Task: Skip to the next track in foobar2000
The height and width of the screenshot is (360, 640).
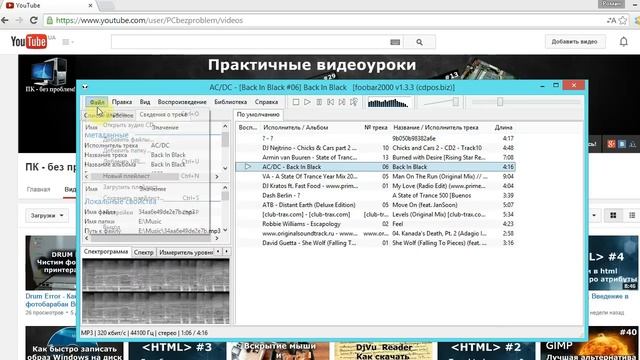Action: click(x=342, y=102)
